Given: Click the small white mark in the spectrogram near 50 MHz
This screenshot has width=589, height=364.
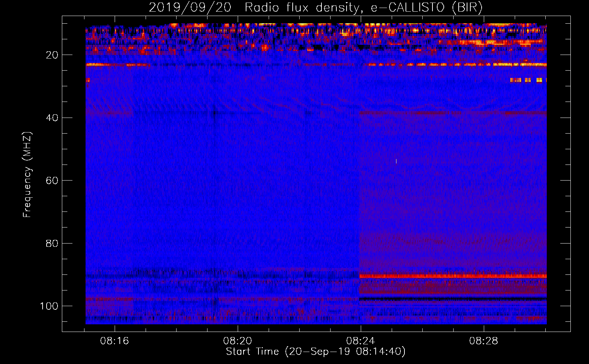Looking at the screenshot, I should point(396,161).
